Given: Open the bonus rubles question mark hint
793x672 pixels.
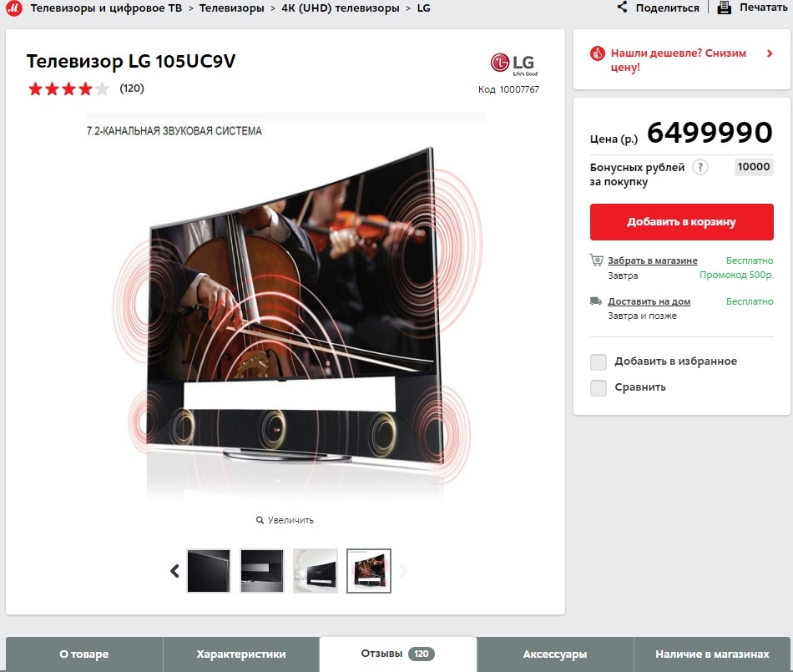Looking at the screenshot, I should coord(700,167).
